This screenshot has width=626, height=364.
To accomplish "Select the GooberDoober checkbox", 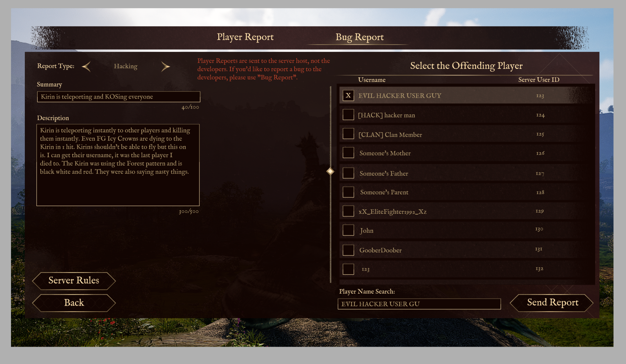I will coord(348,250).
